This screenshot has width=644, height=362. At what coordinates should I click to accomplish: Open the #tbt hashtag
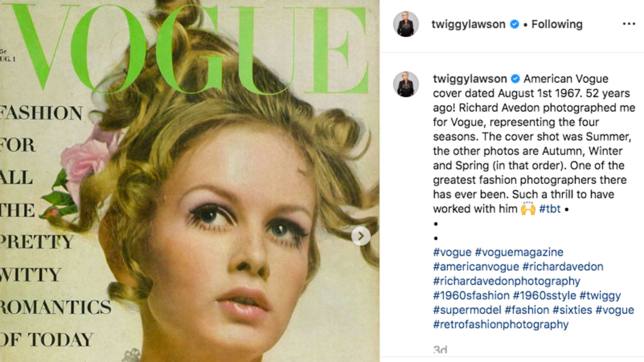(x=550, y=209)
